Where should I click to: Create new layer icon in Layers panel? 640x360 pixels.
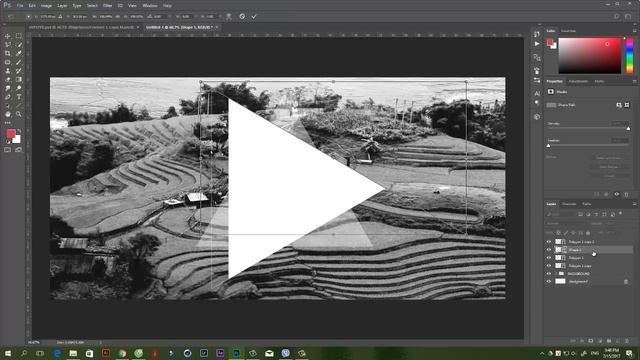(618, 341)
